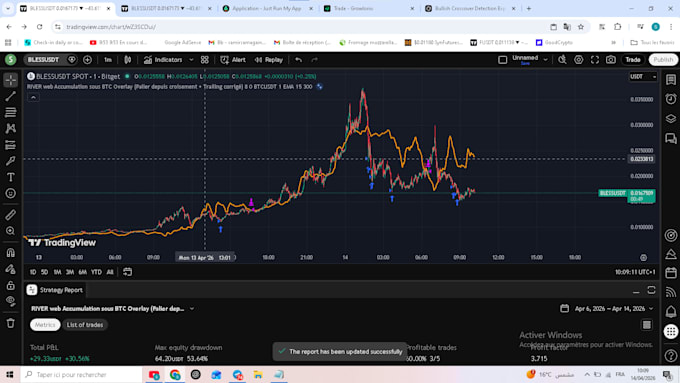Image resolution: width=680 pixels, height=383 pixels.
Task: Collapse the indicator legend chevron
Action: click(33, 98)
